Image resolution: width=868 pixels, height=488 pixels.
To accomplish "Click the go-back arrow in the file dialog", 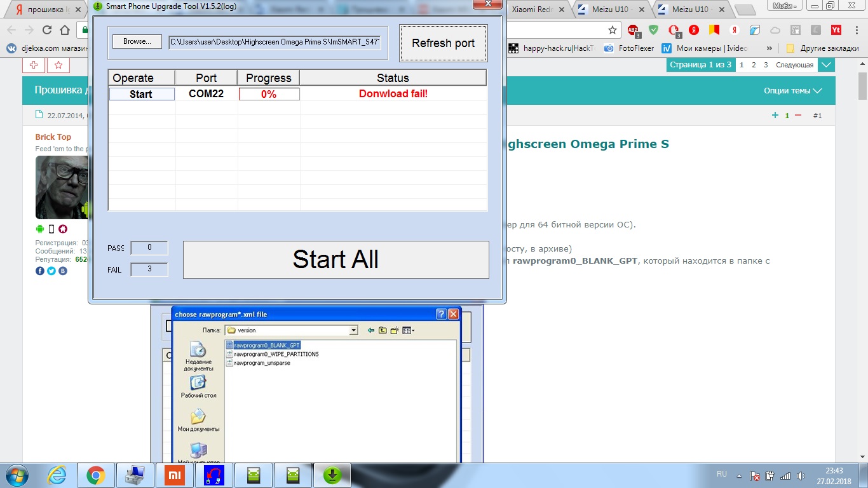I will (x=371, y=330).
